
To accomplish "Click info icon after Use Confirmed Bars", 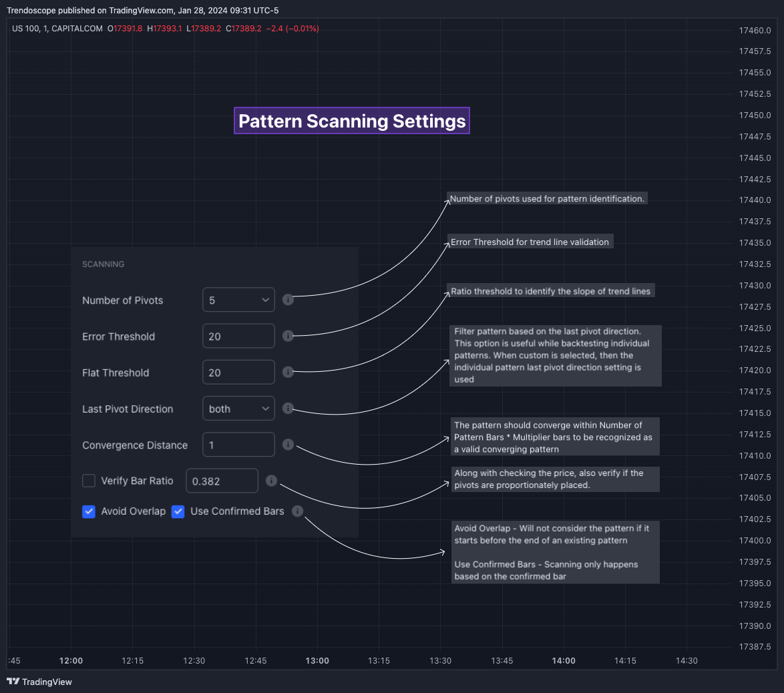I will coord(297,511).
